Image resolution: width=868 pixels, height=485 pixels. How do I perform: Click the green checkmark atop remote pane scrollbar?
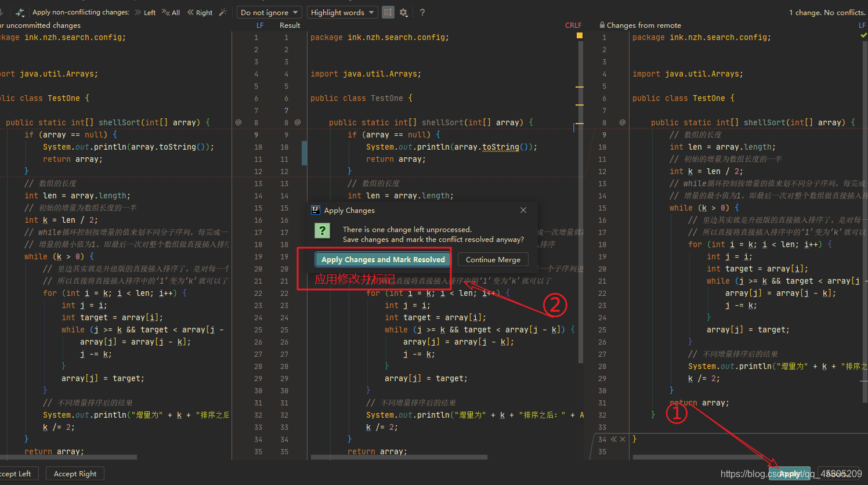pyautogui.click(x=863, y=35)
